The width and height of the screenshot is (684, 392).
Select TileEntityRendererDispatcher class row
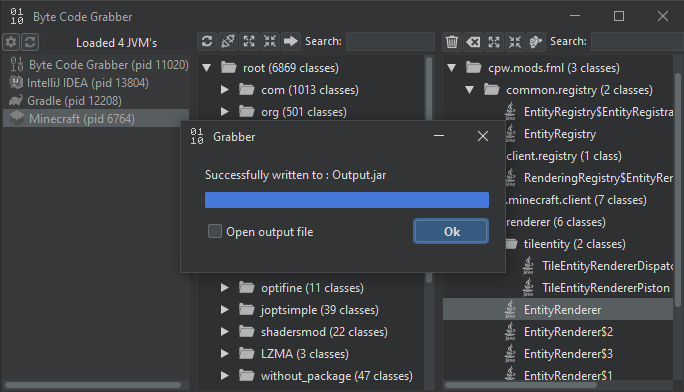tap(607, 266)
